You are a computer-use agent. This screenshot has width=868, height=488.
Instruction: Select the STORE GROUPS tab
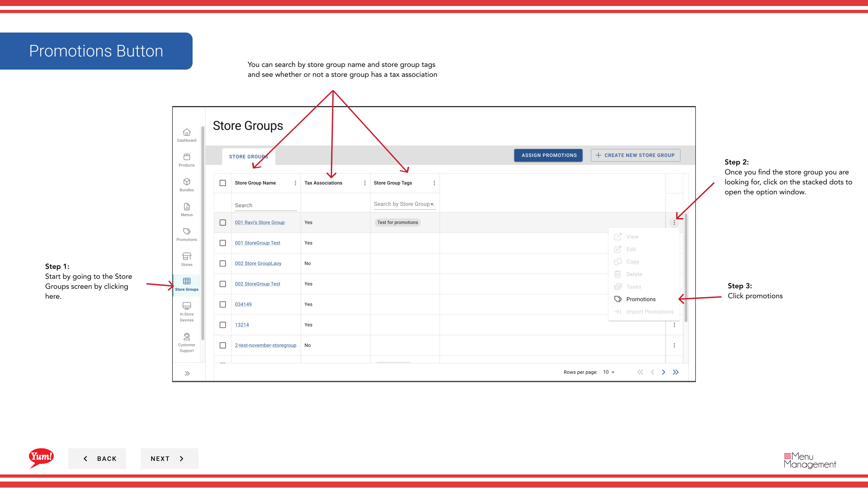click(x=249, y=157)
